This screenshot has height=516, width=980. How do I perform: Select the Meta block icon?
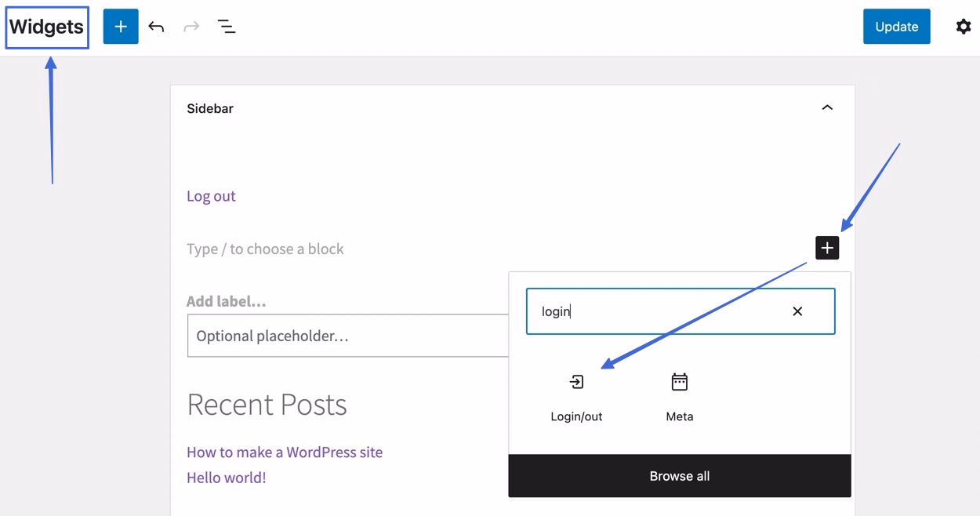[x=678, y=382]
